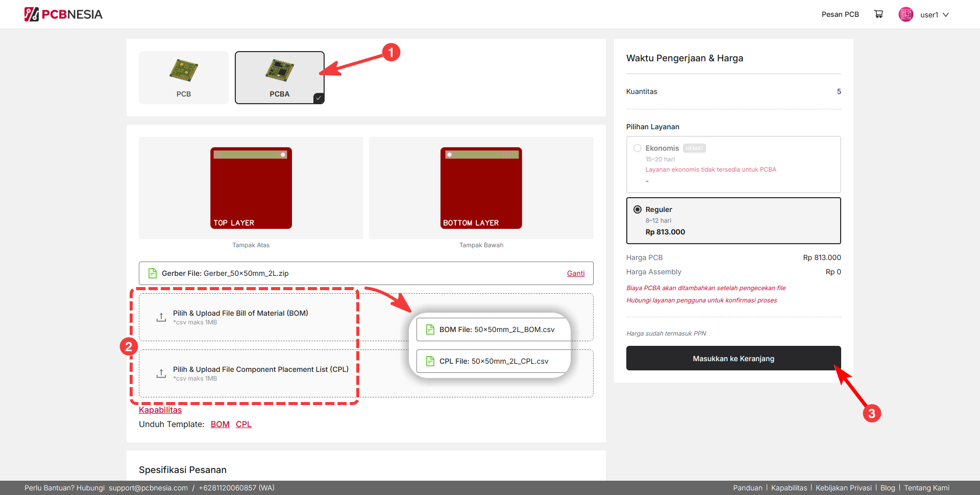
Task: Download the CPL template
Action: click(x=243, y=424)
